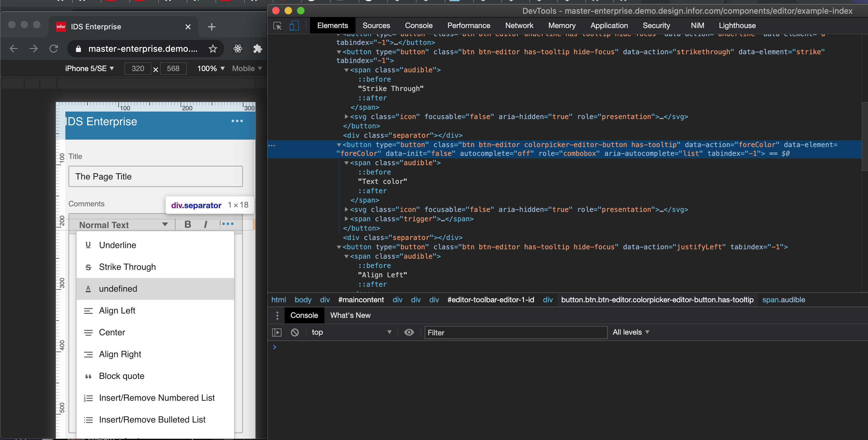The height and width of the screenshot is (440, 868).
Task: Select Strike Through from the overflow menu
Action: click(127, 267)
